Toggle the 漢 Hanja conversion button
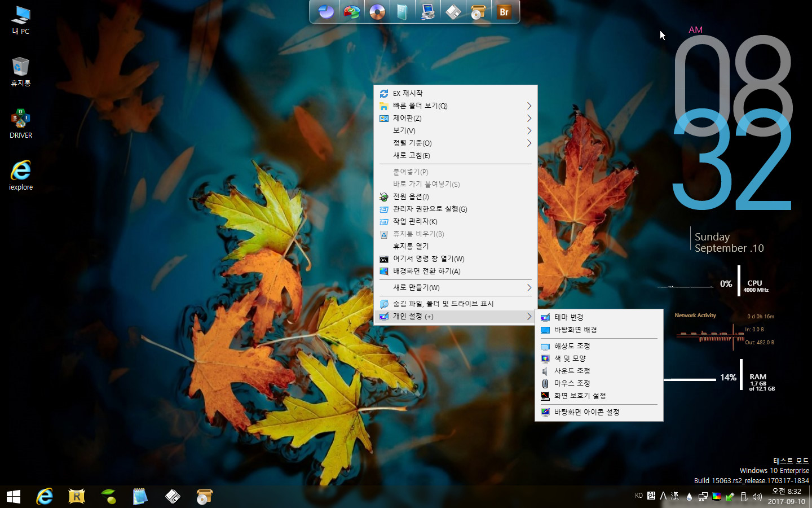The height and width of the screenshot is (508, 812). point(675,496)
